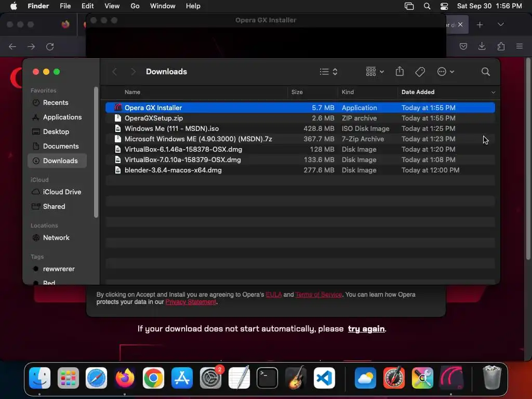Open the App Store Dock icon

point(182,378)
